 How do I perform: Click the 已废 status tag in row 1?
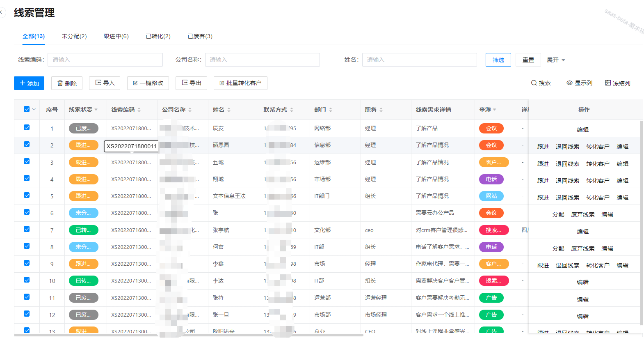point(84,128)
